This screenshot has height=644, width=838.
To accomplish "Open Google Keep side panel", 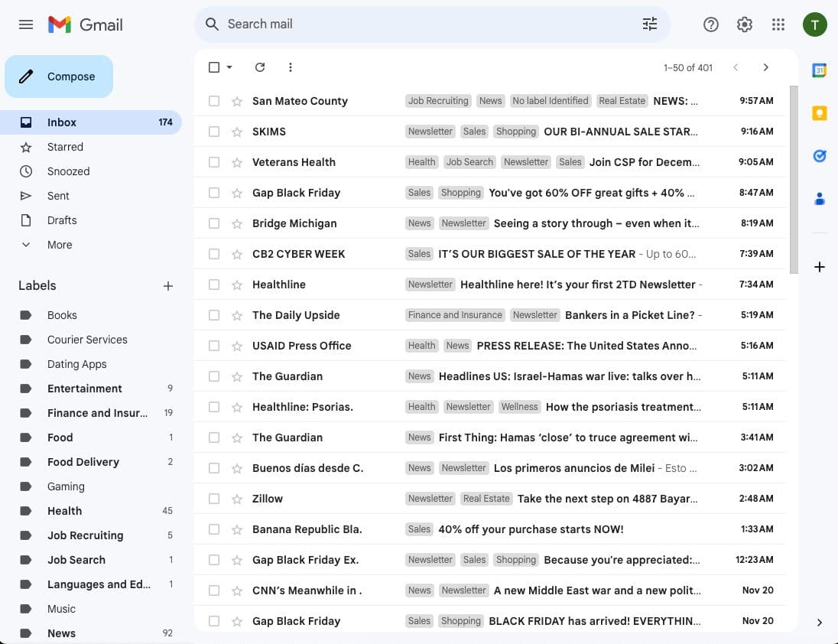I will point(819,112).
